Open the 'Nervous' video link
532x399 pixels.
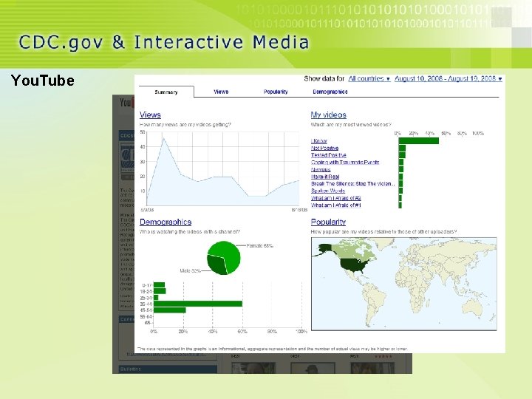coord(321,169)
